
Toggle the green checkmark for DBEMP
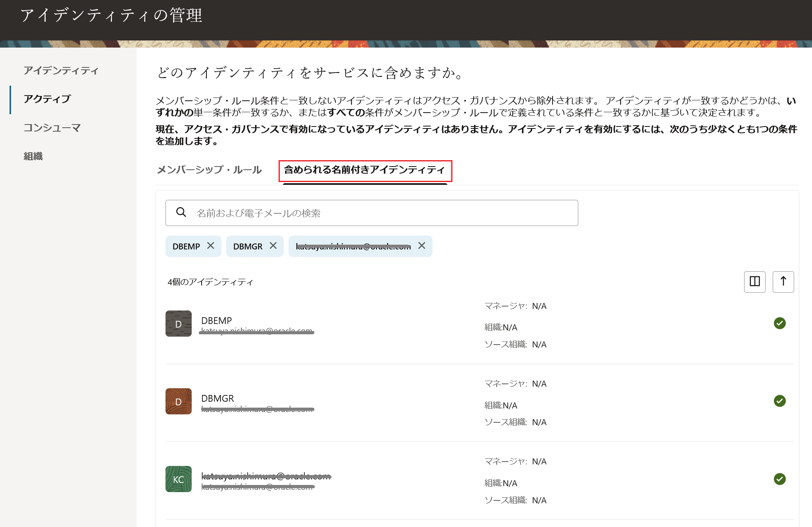pos(779,323)
